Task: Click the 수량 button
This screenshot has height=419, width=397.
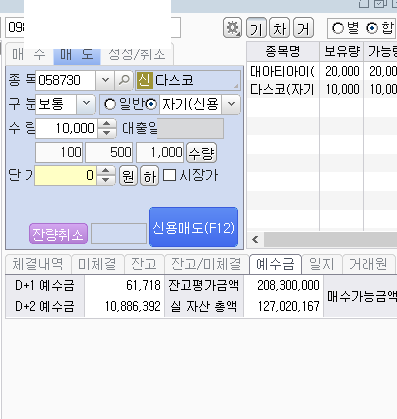Action: tap(201, 153)
